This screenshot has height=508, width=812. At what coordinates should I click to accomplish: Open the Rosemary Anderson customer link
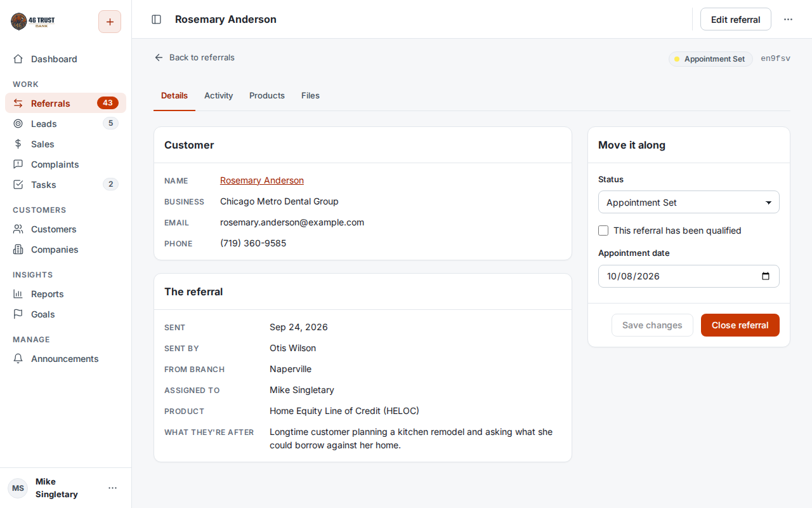pos(262,180)
